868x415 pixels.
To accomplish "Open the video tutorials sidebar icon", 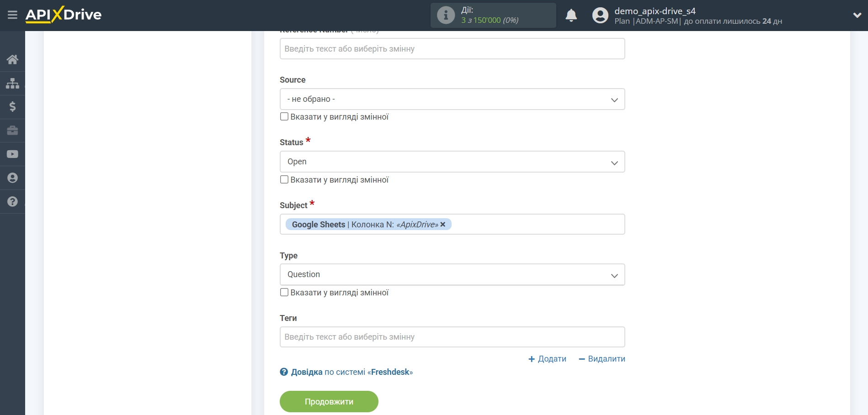I will click(x=12, y=154).
